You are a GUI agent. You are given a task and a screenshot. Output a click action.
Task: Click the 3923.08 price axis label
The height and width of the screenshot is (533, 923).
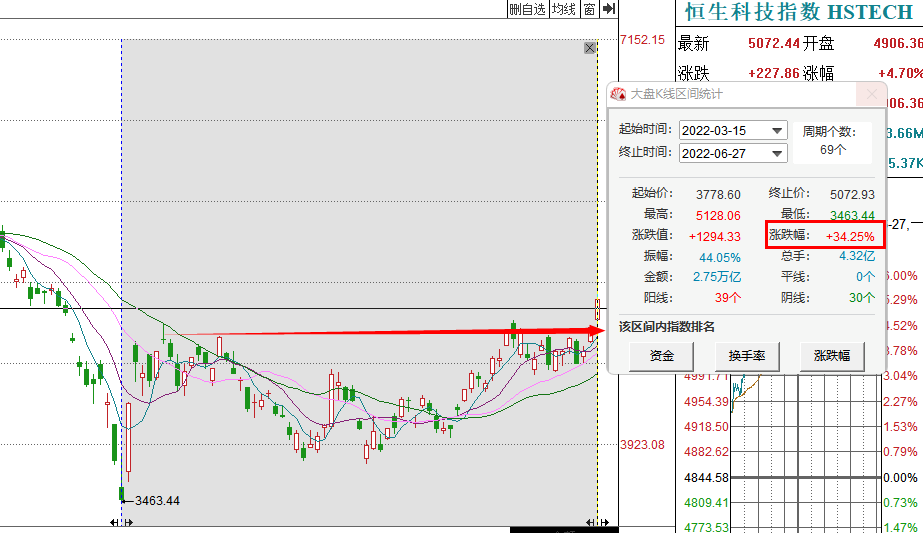tap(642, 445)
